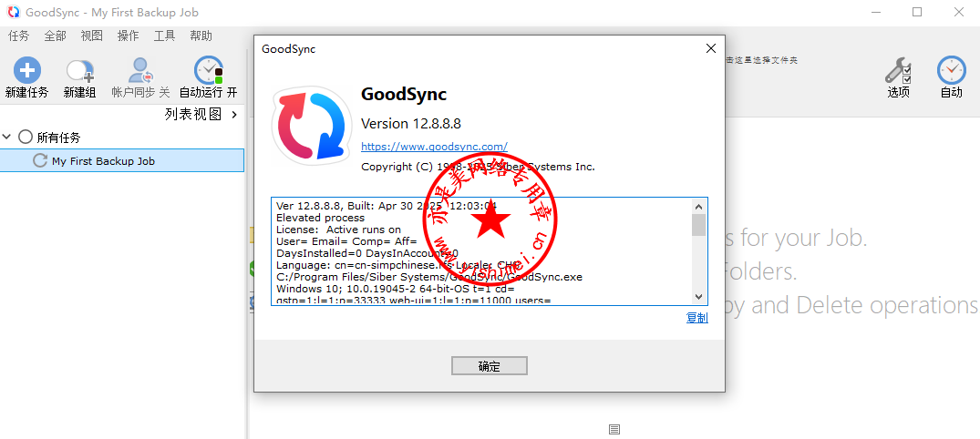Screen dimensions: 980x439
Task: Click the small list icon at the bottom
Action: (x=614, y=429)
